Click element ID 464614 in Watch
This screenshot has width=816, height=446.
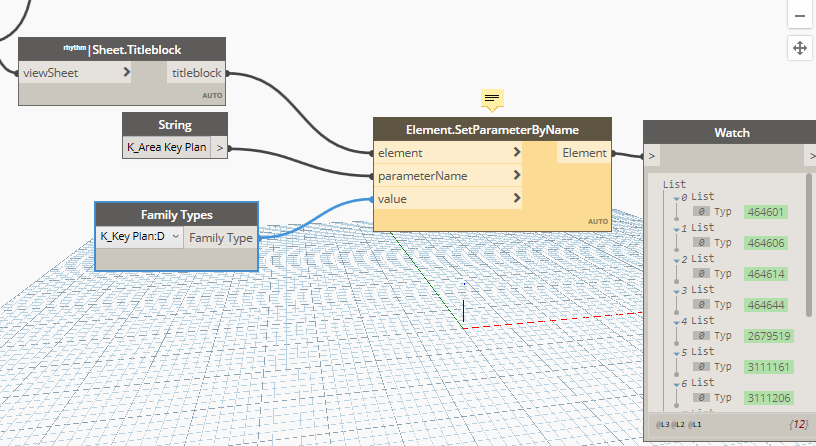766,274
